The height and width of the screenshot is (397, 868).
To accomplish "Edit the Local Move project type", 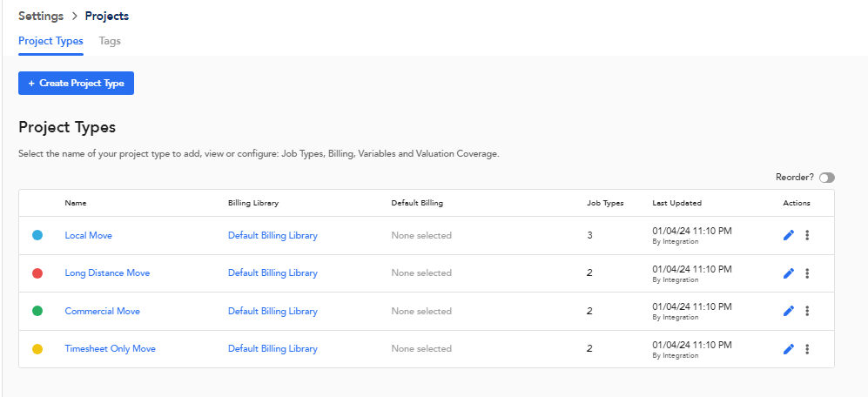I will coord(789,235).
